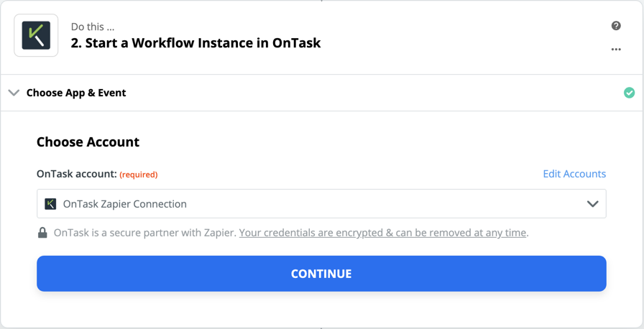This screenshot has width=644, height=329.
Task: Open the OnTask account dropdown arrow
Action: click(592, 204)
